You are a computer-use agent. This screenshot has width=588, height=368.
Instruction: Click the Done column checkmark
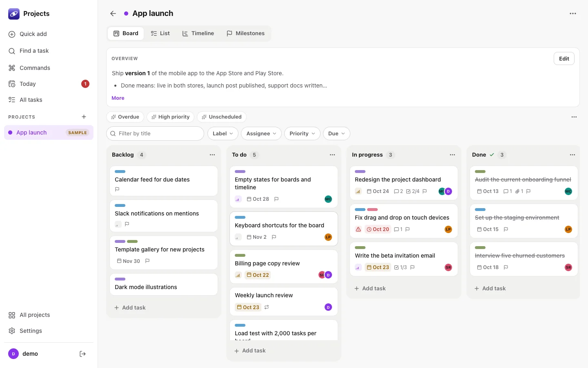click(492, 155)
